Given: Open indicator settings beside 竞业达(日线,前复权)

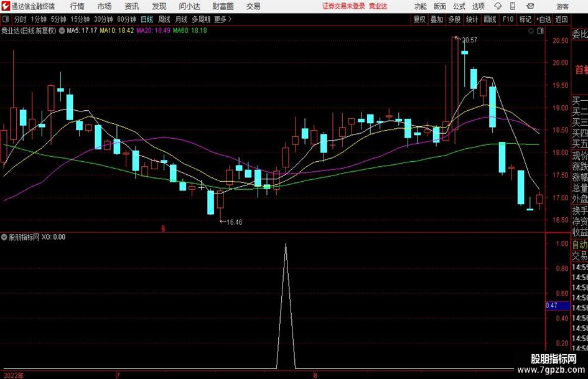Looking at the screenshot, I should tap(62, 30).
